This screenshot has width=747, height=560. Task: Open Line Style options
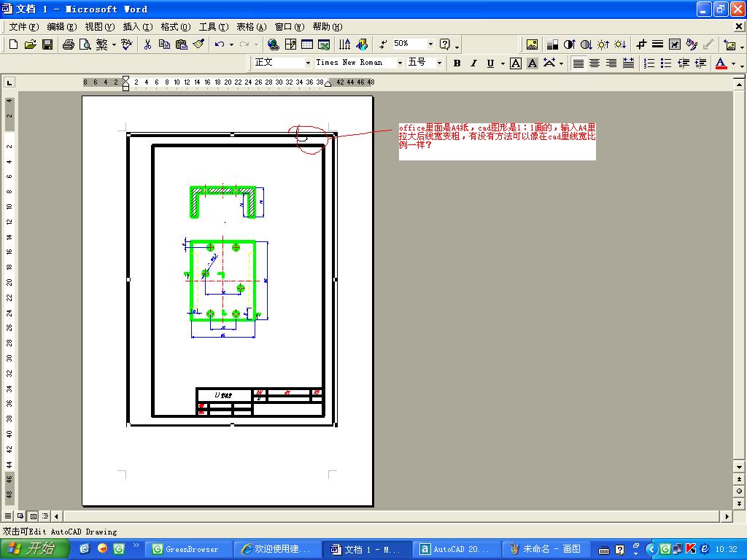(657, 44)
